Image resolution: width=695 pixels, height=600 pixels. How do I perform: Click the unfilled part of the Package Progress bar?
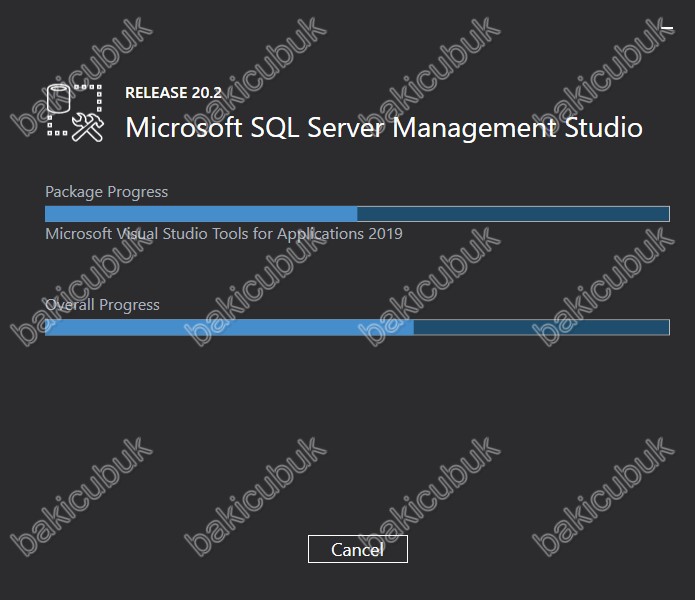coord(513,214)
